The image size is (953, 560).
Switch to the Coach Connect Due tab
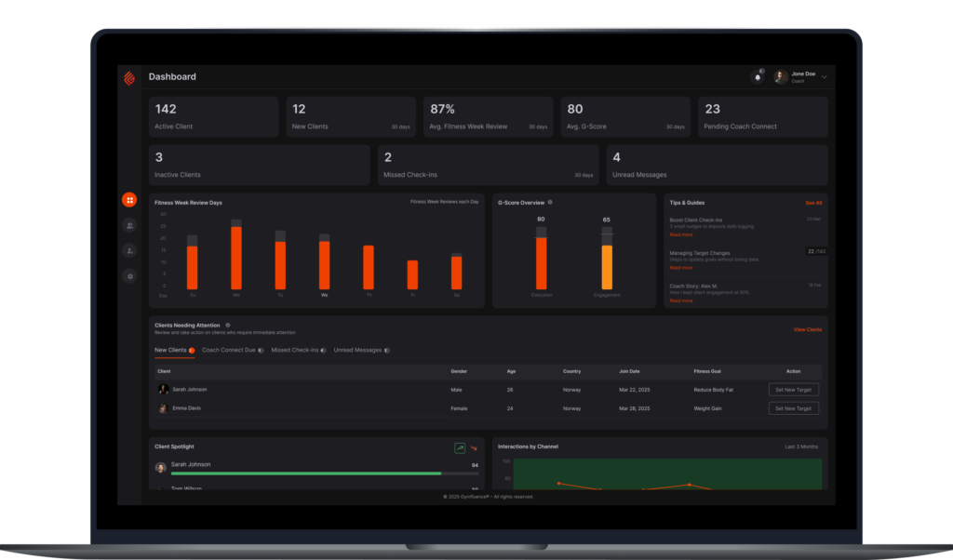point(232,350)
